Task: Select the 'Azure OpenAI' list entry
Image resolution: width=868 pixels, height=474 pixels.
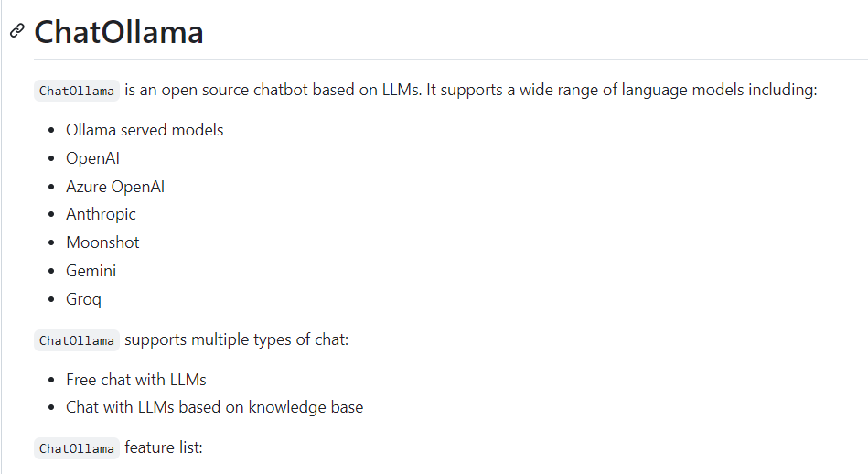Action: (115, 187)
